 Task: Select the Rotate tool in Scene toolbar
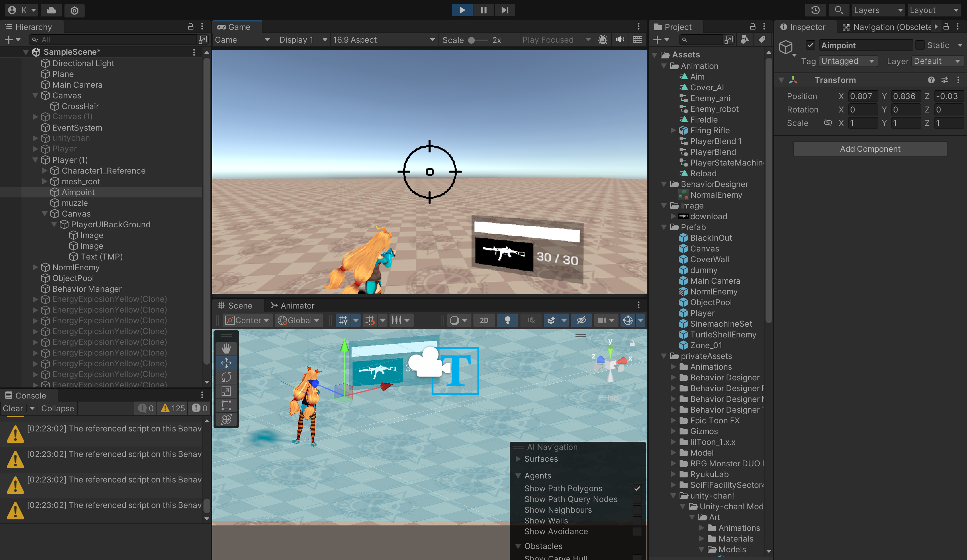pyautogui.click(x=226, y=377)
